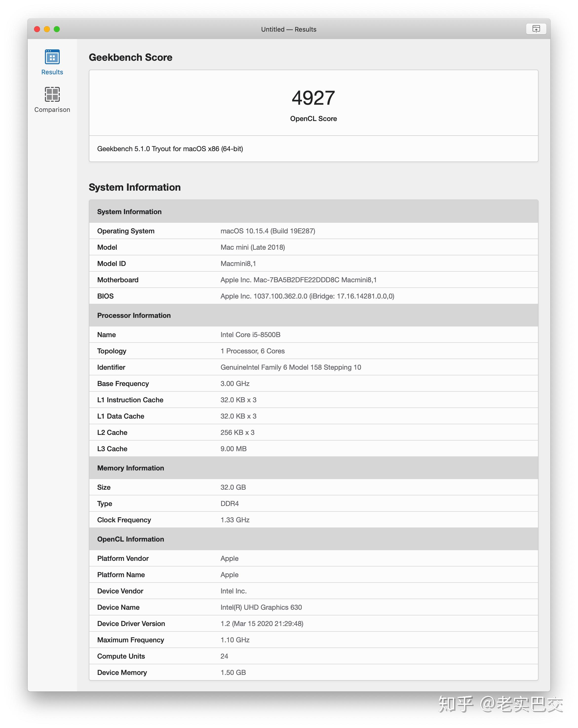
Task: Click the Geekbench 5.1.0 Tryout version text
Action: pyautogui.click(x=170, y=149)
